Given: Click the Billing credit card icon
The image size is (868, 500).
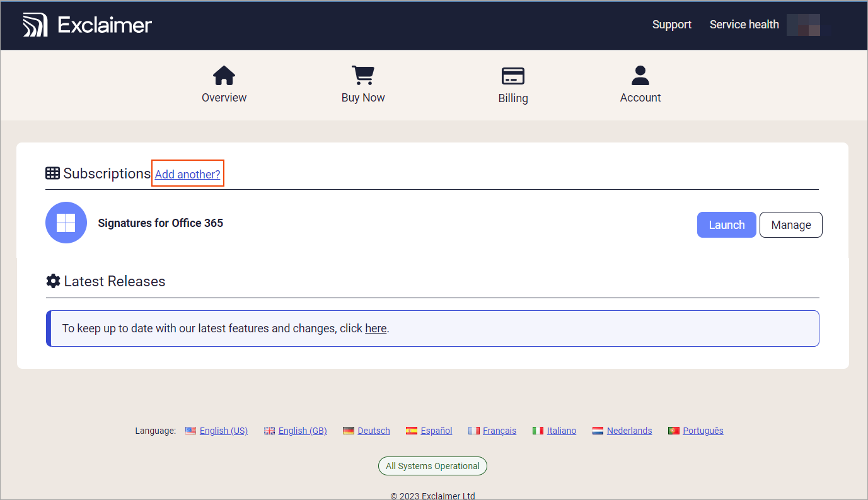Looking at the screenshot, I should (512, 75).
